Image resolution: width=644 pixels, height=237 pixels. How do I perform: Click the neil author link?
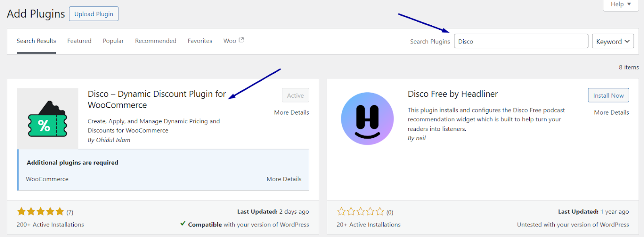(x=421, y=138)
